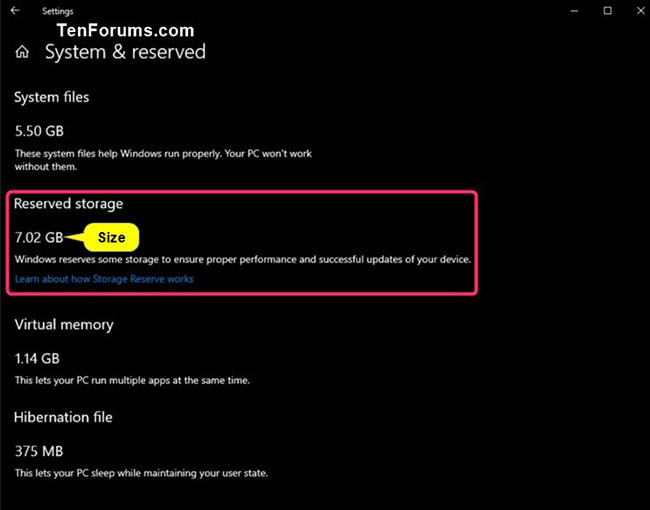
Task: Select the System & reserved page title
Action: tap(125, 52)
